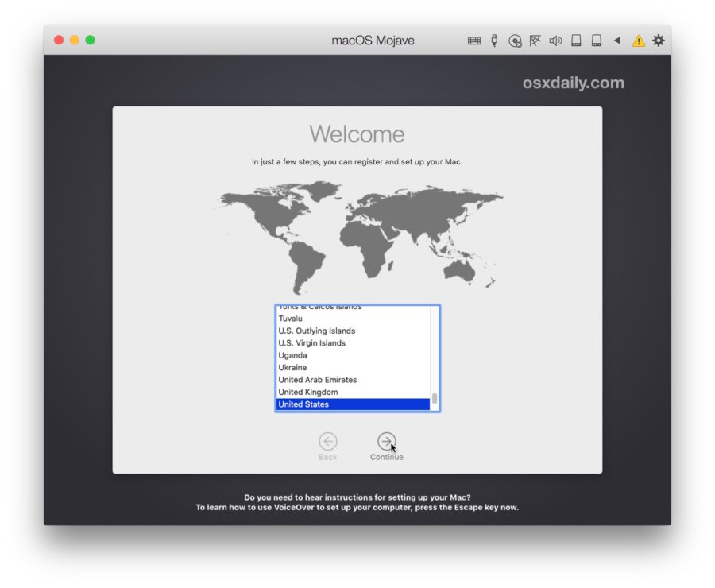Screen dimensions: 715x588
Task: Select Uganda in the country list
Action: tap(353, 355)
